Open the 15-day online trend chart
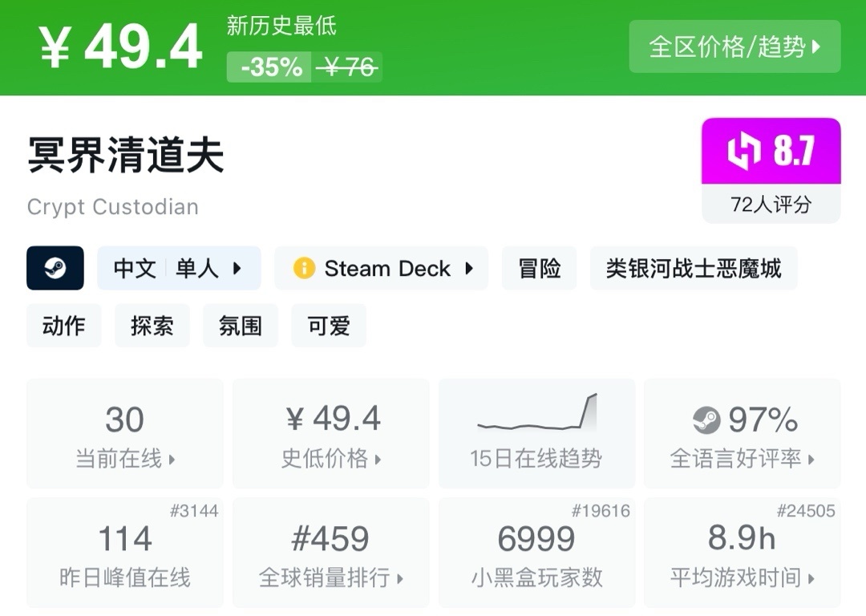 coord(536,433)
